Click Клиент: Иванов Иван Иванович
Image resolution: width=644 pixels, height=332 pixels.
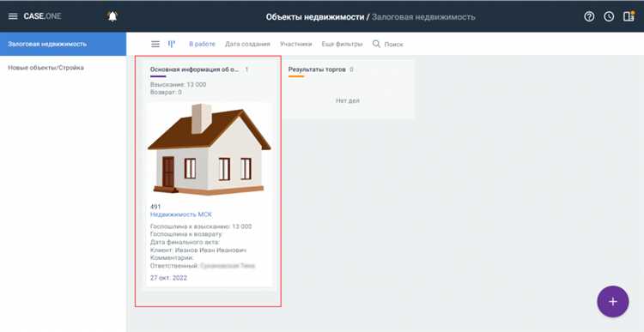click(198, 250)
